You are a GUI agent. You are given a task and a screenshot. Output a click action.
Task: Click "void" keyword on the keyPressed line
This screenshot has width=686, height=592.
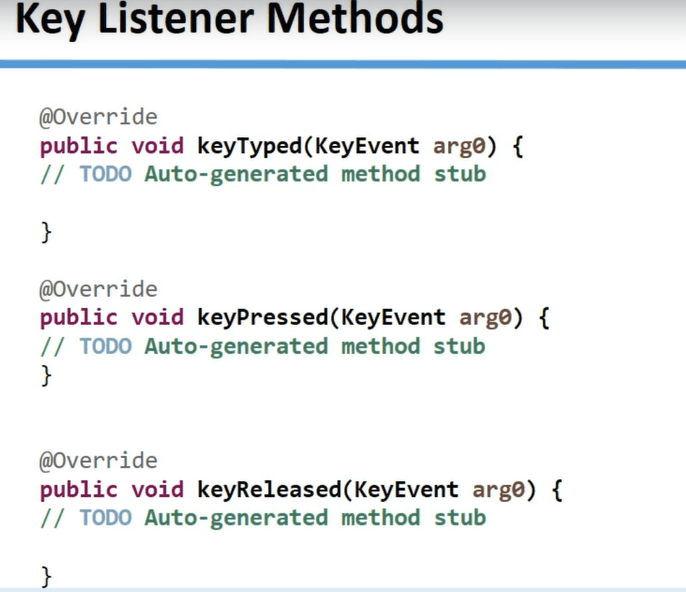click(158, 318)
